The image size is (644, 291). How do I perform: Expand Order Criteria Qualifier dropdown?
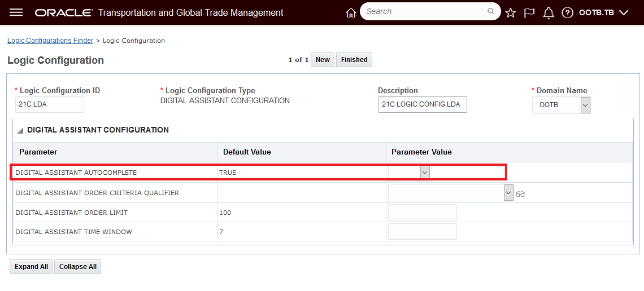pos(508,193)
